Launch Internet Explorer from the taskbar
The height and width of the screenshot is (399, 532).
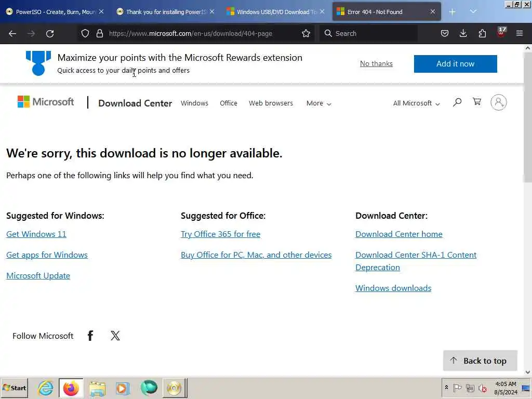pyautogui.click(x=46, y=388)
